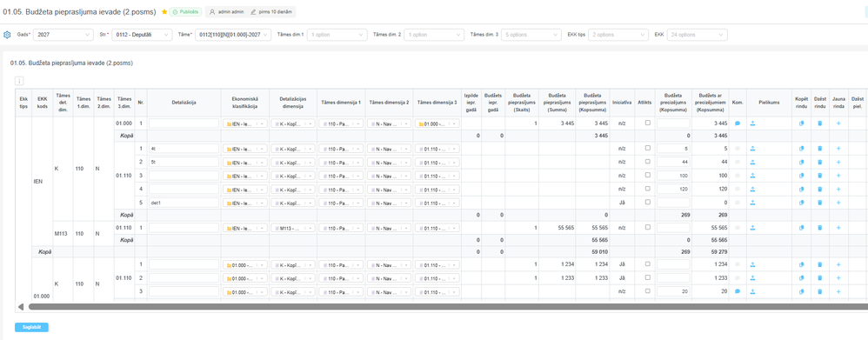Add new row after the det1 row
The height and width of the screenshot is (340, 868).
coord(838,203)
